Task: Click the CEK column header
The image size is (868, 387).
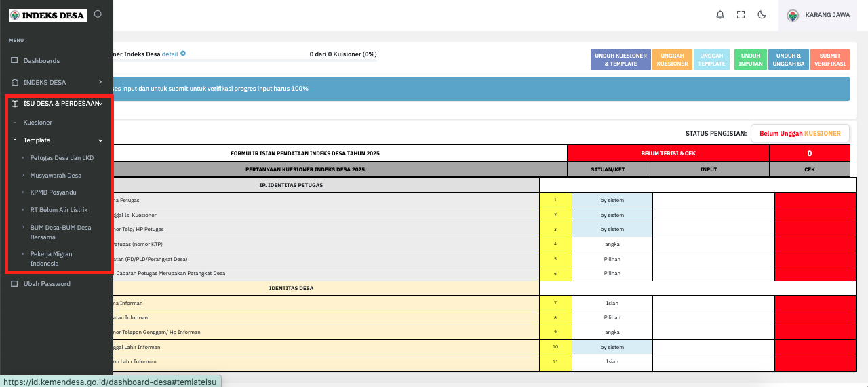Action: point(810,169)
